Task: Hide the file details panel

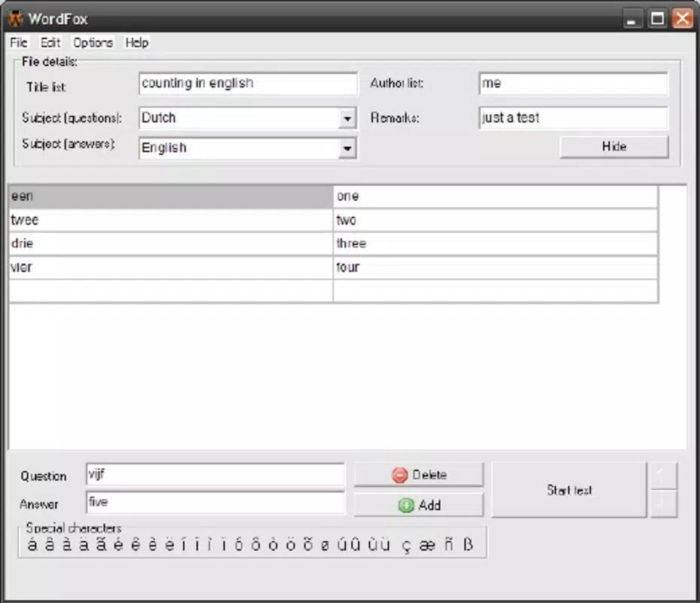Action: (x=614, y=146)
